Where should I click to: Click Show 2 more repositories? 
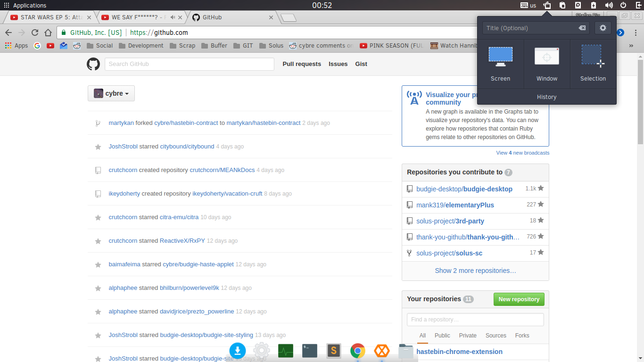pyautogui.click(x=475, y=271)
